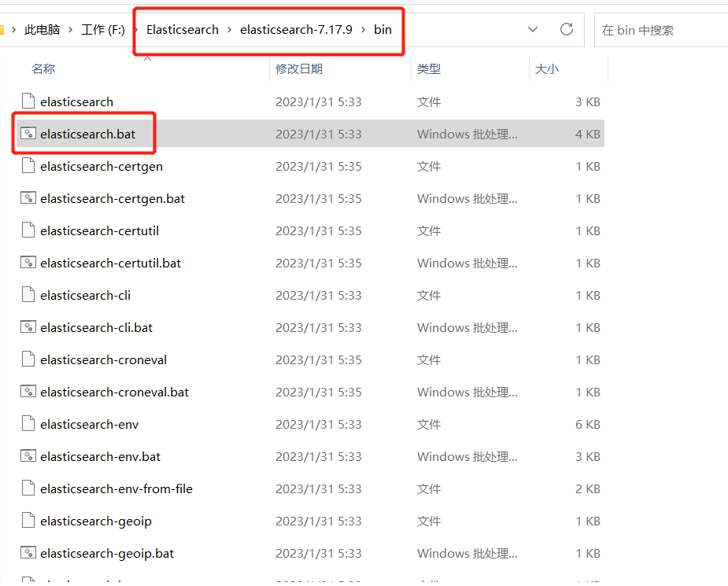The height and width of the screenshot is (586, 728).
Task: Click the elasticsearch-geoip.bat batch icon
Action: click(x=28, y=553)
